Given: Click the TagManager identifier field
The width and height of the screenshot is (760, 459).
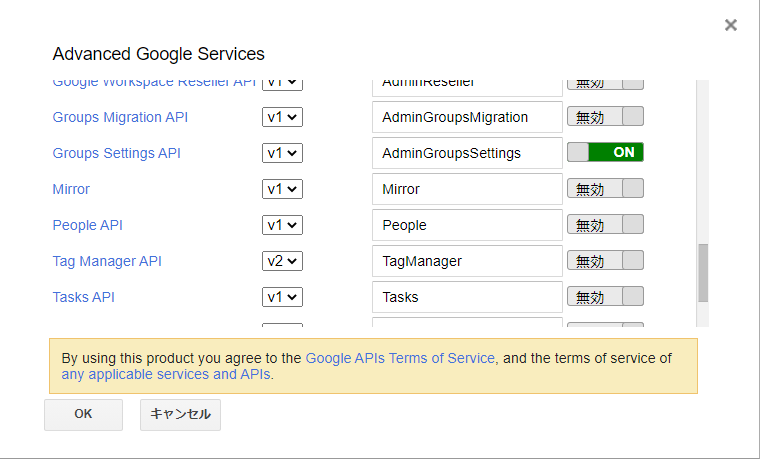Looking at the screenshot, I should pyautogui.click(x=467, y=261).
